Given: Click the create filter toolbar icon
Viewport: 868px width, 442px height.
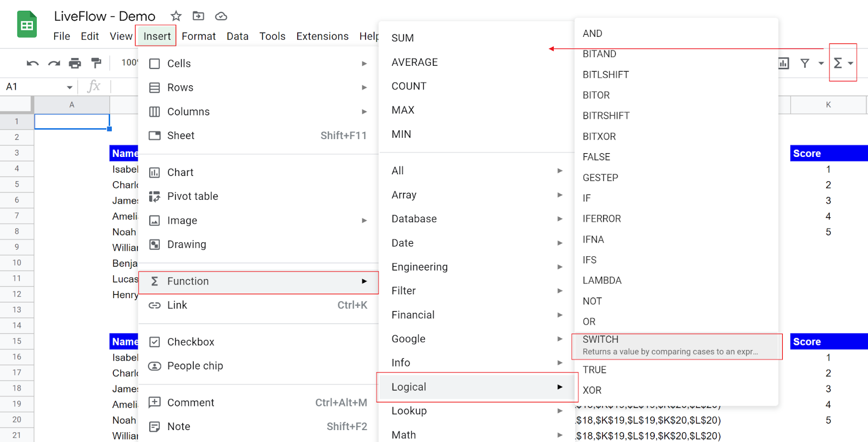Looking at the screenshot, I should [805, 64].
